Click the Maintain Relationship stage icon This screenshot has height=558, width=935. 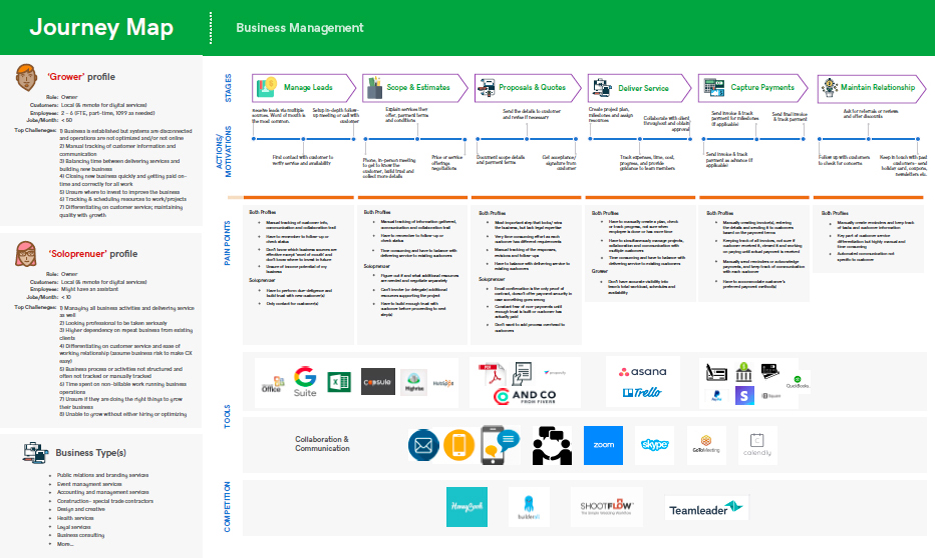pos(829,88)
